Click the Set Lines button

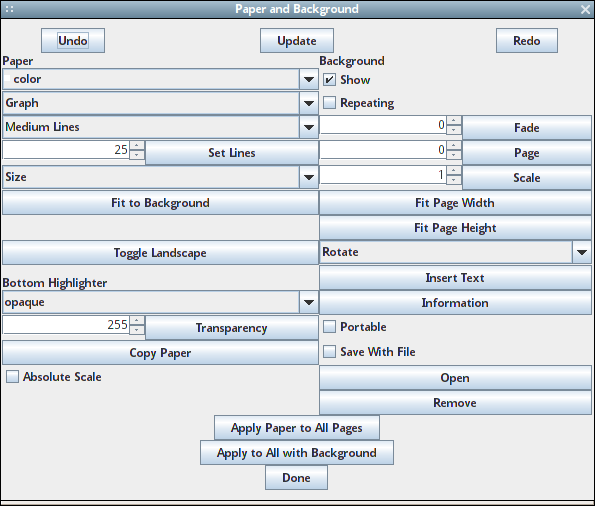tap(232, 153)
